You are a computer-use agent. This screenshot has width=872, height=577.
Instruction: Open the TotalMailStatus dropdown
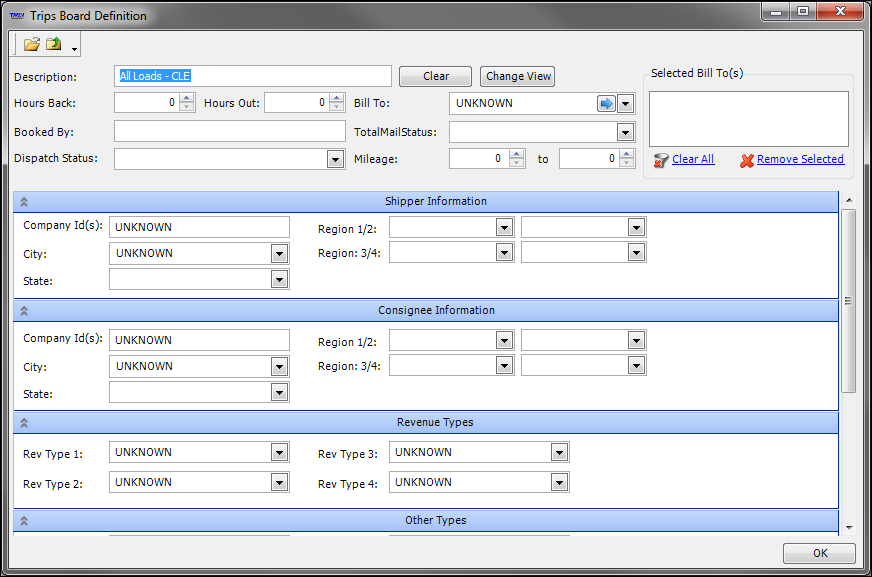click(x=625, y=132)
